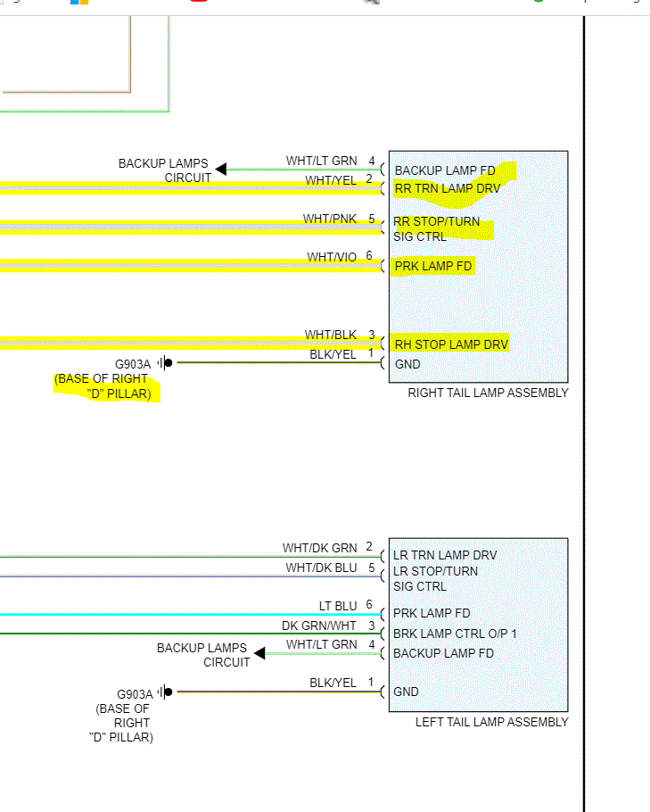Click the LR TRN LAMP DRV text
650x812 pixels.
[445, 555]
